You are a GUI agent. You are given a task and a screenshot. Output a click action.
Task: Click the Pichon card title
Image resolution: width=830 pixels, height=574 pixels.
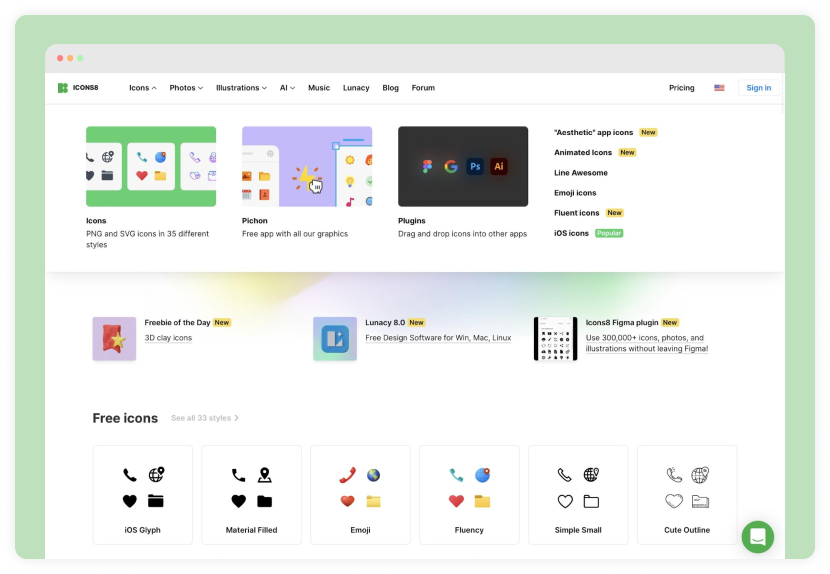(255, 221)
